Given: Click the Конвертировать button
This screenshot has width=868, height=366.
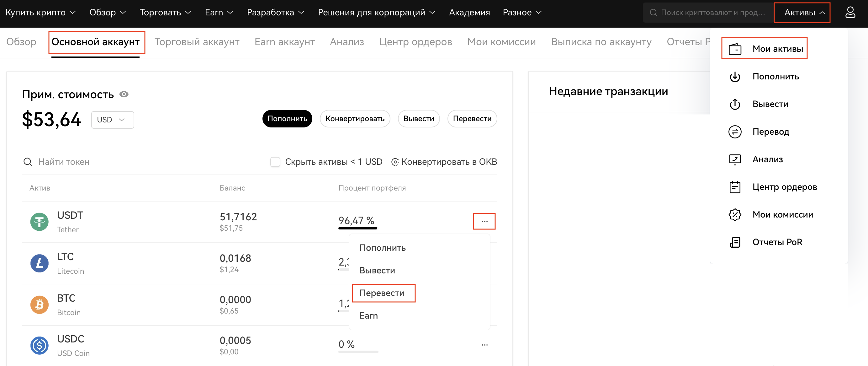Looking at the screenshot, I should (355, 119).
